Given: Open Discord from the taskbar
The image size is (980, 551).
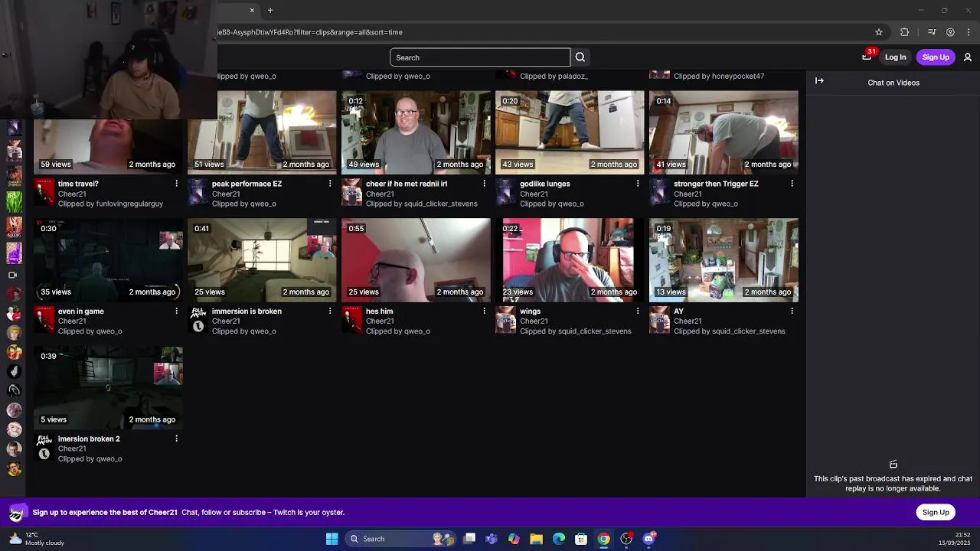Looking at the screenshot, I should click(649, 539).
